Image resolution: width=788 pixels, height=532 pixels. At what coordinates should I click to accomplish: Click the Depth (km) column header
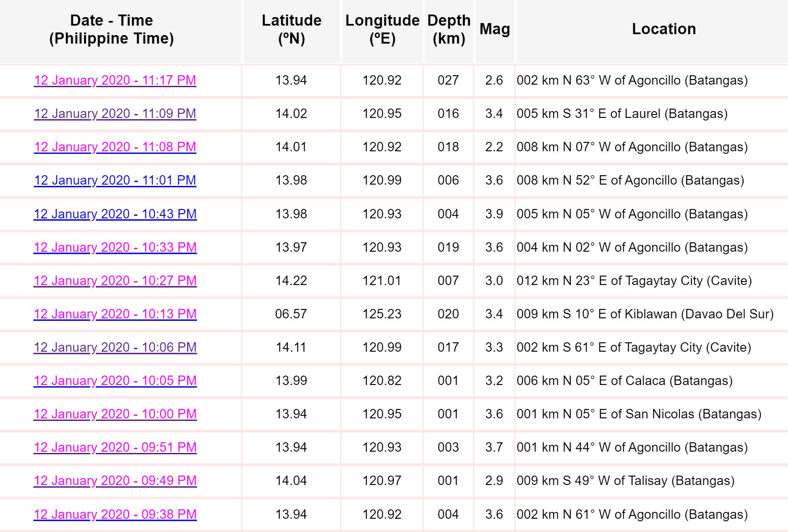(x=449, y=29)
